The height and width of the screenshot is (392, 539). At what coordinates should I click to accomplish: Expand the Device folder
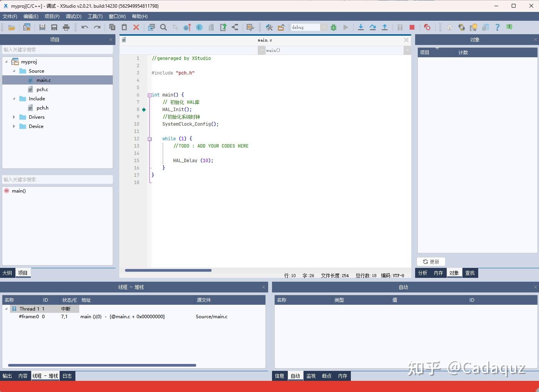14,126
